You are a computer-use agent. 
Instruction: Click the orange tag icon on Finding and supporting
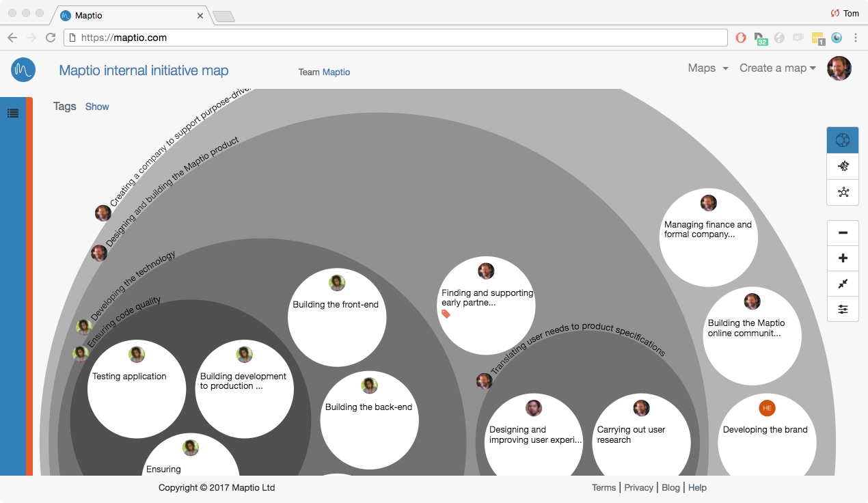446,314
